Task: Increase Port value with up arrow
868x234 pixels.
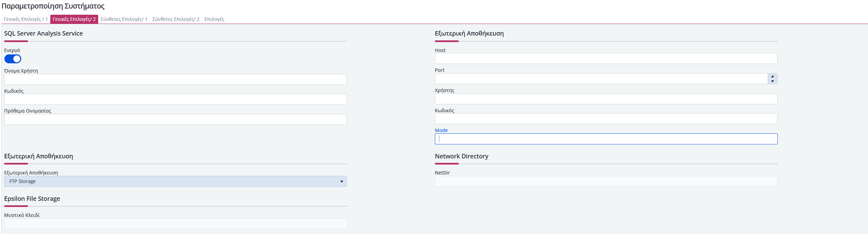Action: (x=772, y=76)
